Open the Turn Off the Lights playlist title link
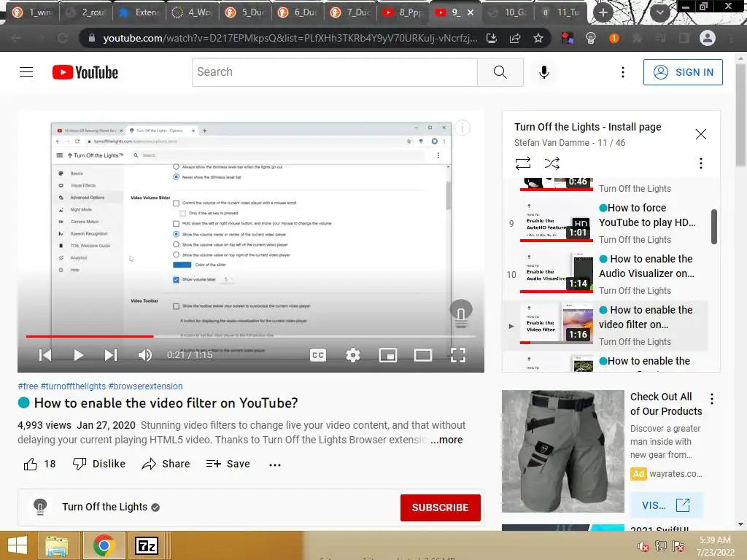 pos(587,127)
